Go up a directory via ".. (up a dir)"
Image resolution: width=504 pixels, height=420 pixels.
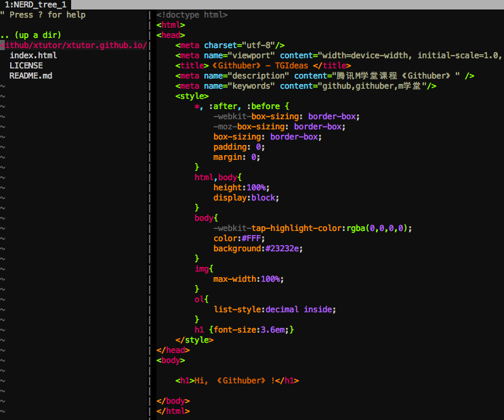[31, 35]
